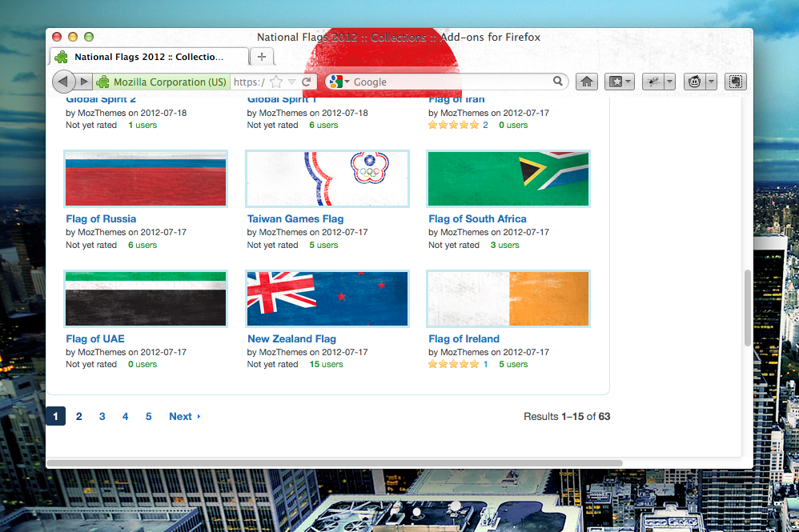Click the Evernote elephant toolbar icon

735,82
